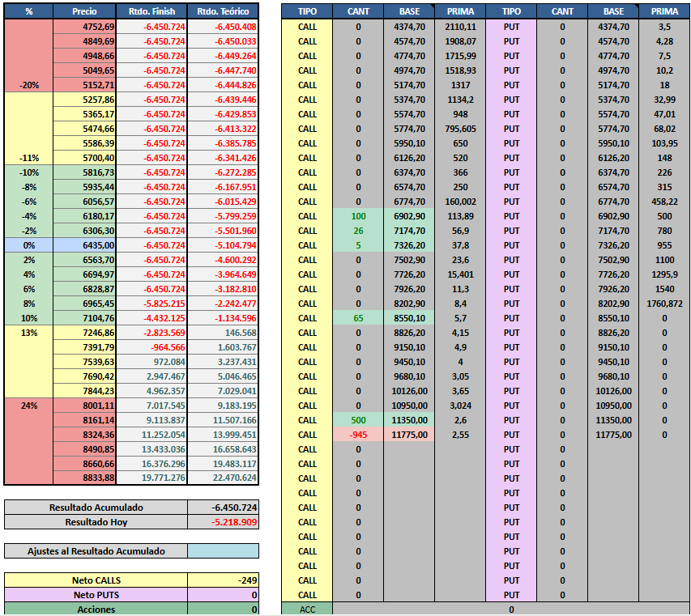Select the finish result -5.825.215
Viewport: 691px width, 616px height.
(151, 304)
